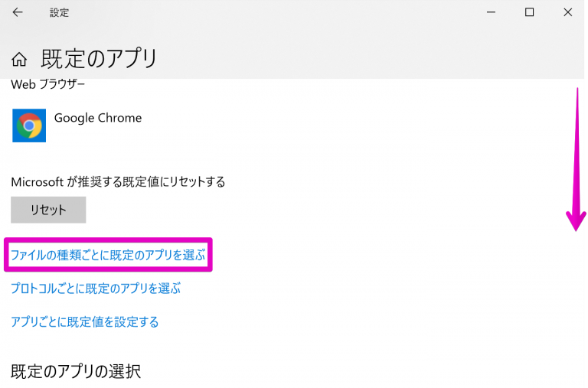This screenshot has width=588, height=388.
Task: Click the Web ブラウザー section label
Action: point(48,84)
